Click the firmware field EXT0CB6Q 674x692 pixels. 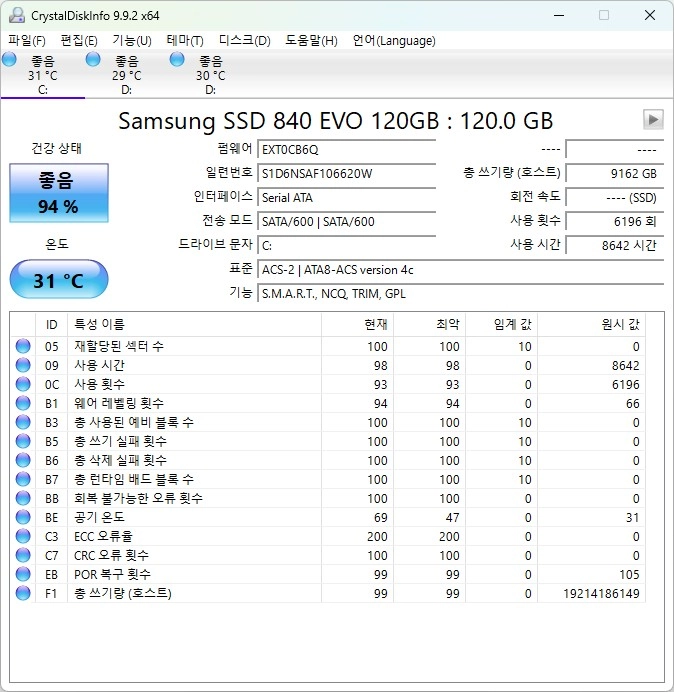click(346, 150)
